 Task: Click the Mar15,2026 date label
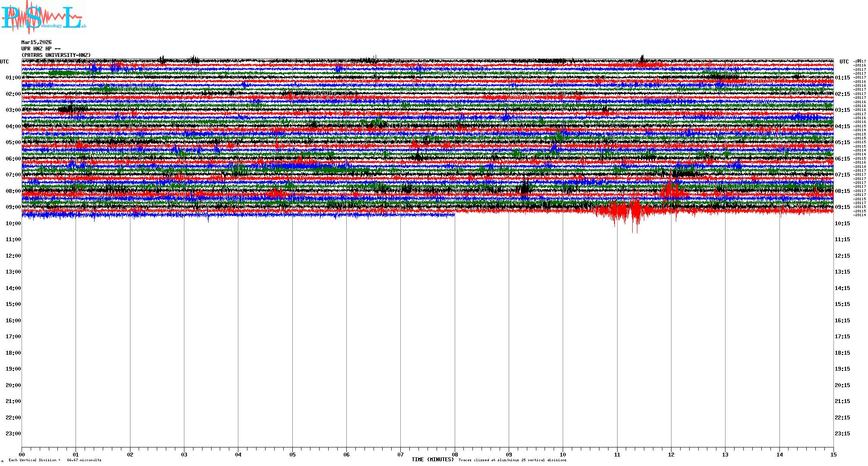click(36, 42)
